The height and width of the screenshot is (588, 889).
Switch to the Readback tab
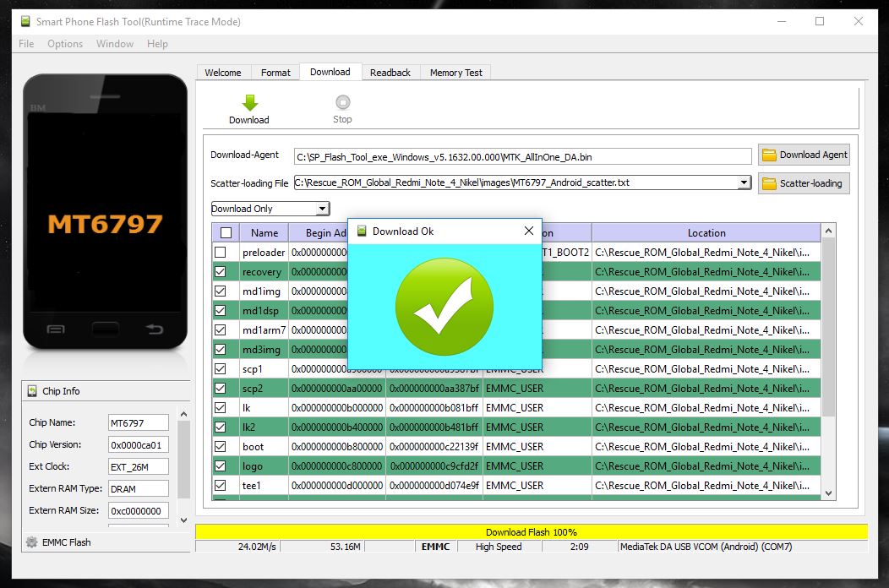pyautogui.click(x=390, y=73)
